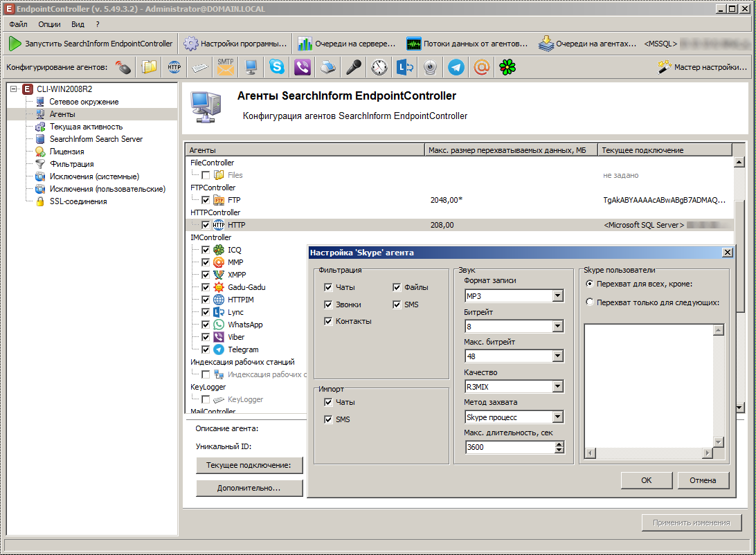The height and width of the screenshot is (555, 756).
Task: Click the mouse icon in agent configuration toolbar
Action: click(123, 67)
